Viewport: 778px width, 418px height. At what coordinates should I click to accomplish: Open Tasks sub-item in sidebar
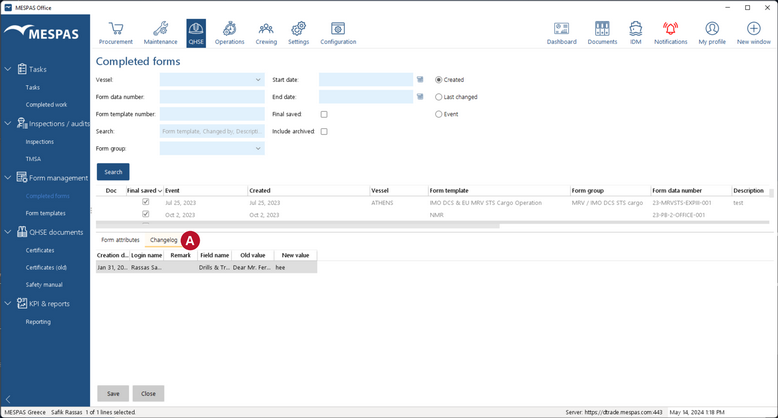pos(33,87)
